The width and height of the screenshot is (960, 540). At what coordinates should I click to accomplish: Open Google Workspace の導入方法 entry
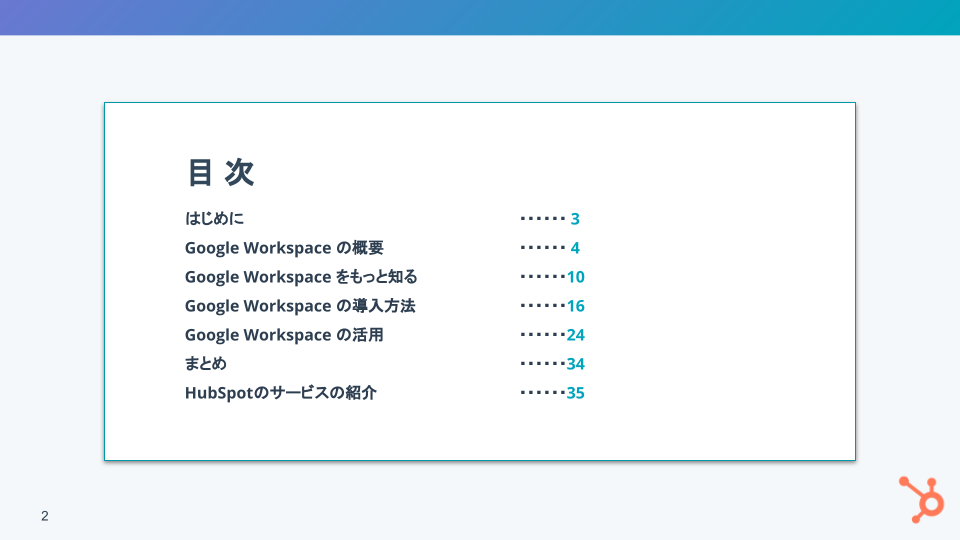click(300, 306)
